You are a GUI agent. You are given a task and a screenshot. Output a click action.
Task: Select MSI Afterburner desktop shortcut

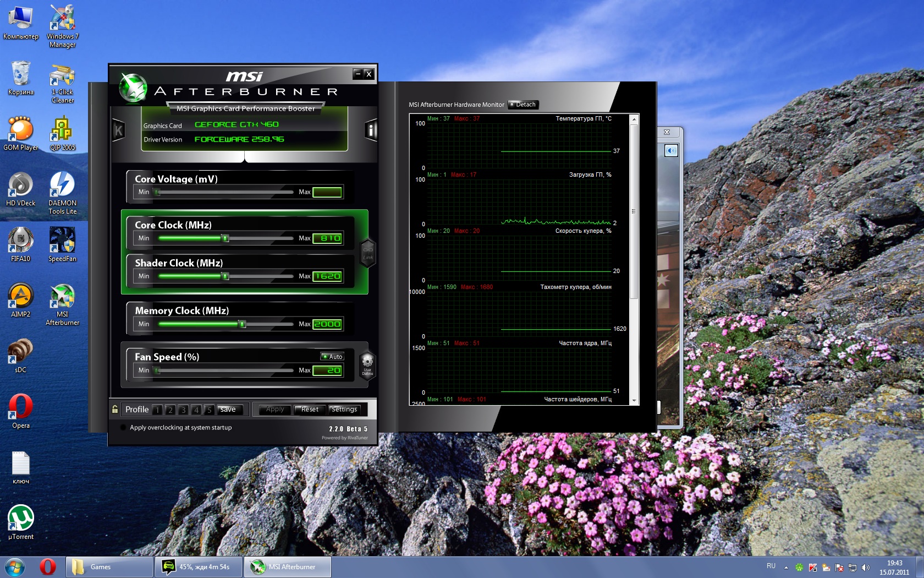click(62, 304)
